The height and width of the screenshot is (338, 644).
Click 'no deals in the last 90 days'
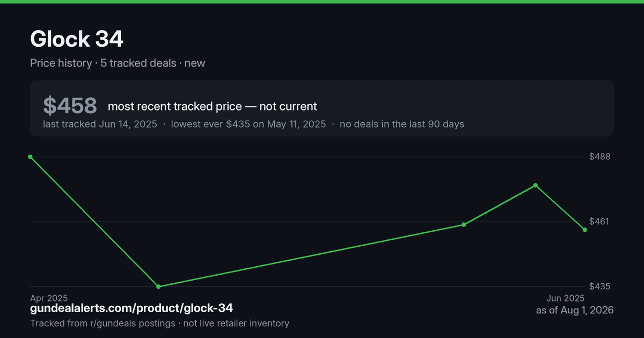click(x=402, y=124)
